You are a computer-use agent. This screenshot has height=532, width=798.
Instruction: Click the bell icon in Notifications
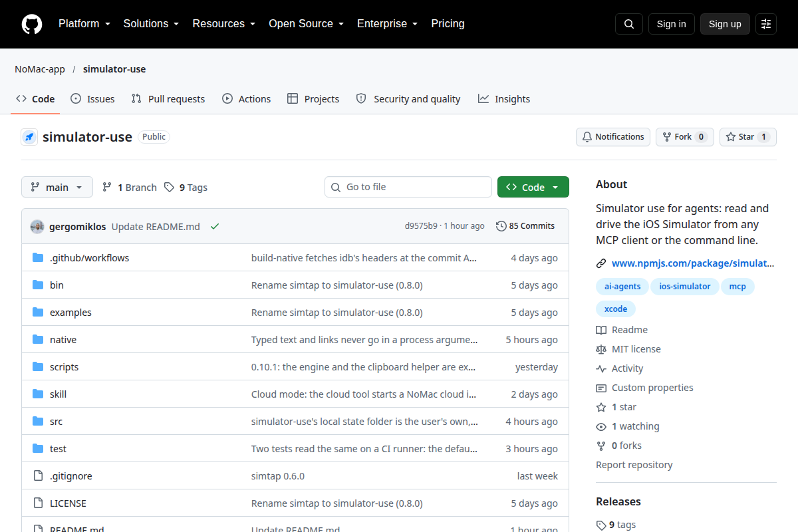point(587,137)
